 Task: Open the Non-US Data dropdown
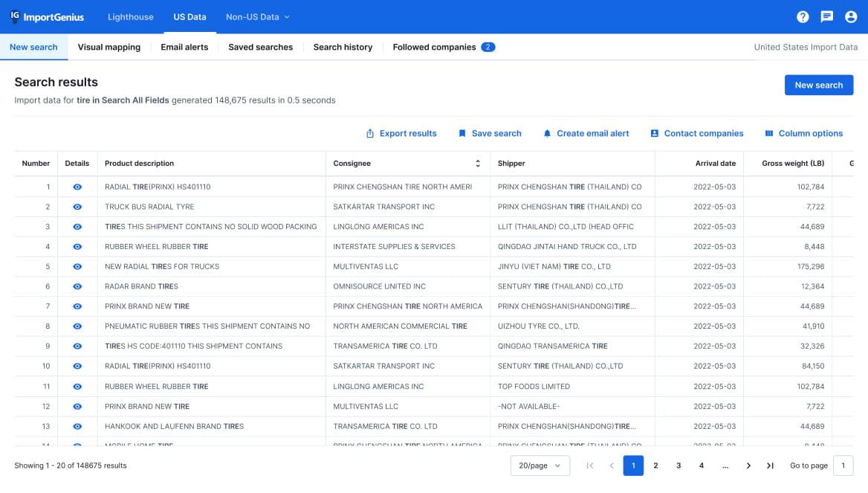[x=257, y=16]
